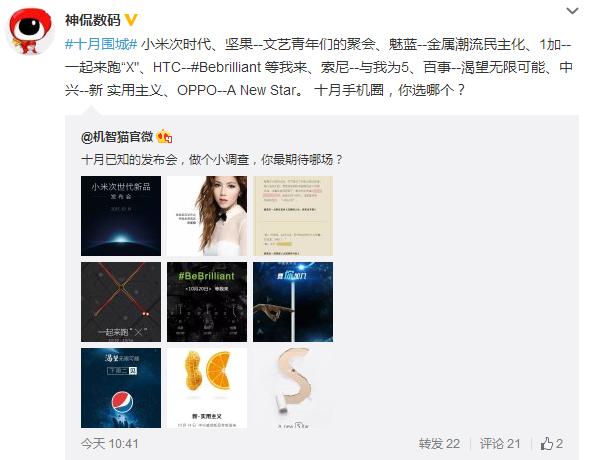Click the 转发 22 repost button
Image resolution: width=590 pixels, height=460 pixels.
[x=439, y=444]
